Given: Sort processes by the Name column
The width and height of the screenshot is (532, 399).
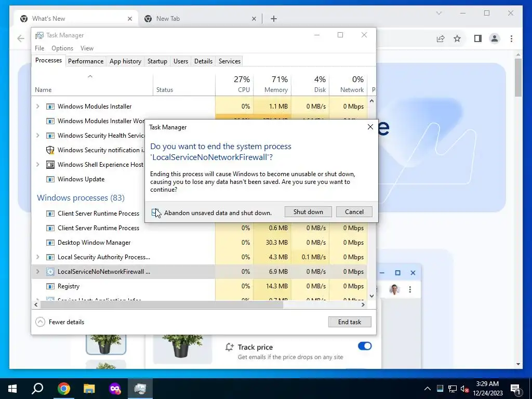Looking at the screenshot, I should 92,84.
